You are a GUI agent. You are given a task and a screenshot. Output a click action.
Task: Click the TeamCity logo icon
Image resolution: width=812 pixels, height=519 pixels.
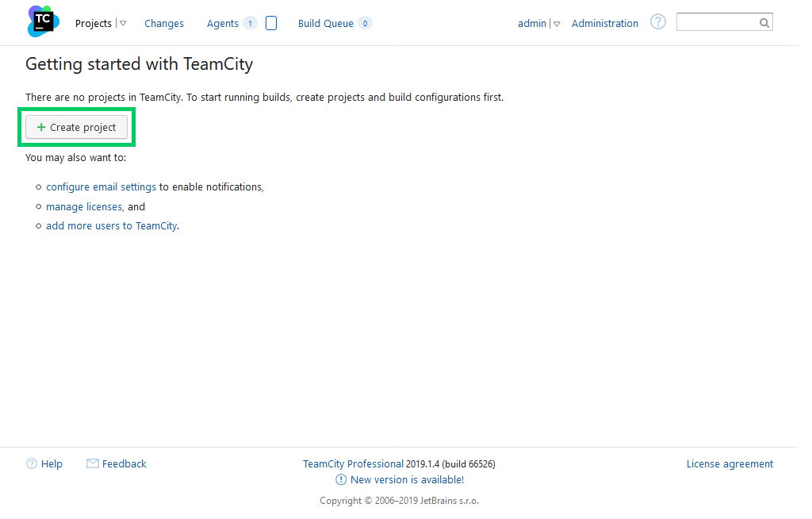[x=44, y=21]
